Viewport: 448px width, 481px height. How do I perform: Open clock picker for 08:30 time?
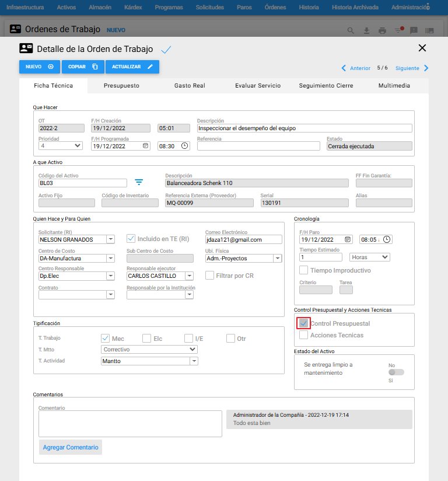184,146
